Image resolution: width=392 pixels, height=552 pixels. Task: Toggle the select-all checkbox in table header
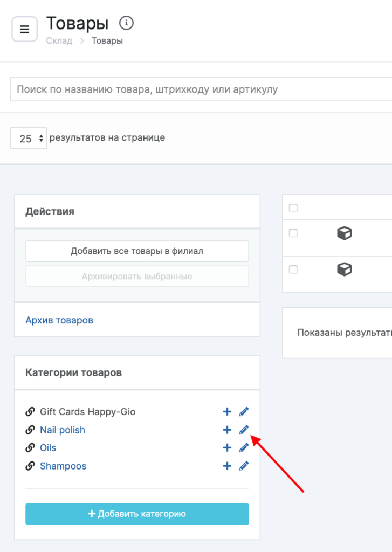coord(293,208)
